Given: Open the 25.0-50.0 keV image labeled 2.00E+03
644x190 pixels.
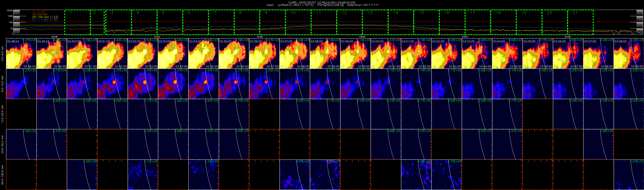Looking at the screenshot, I should coord(477,144).
